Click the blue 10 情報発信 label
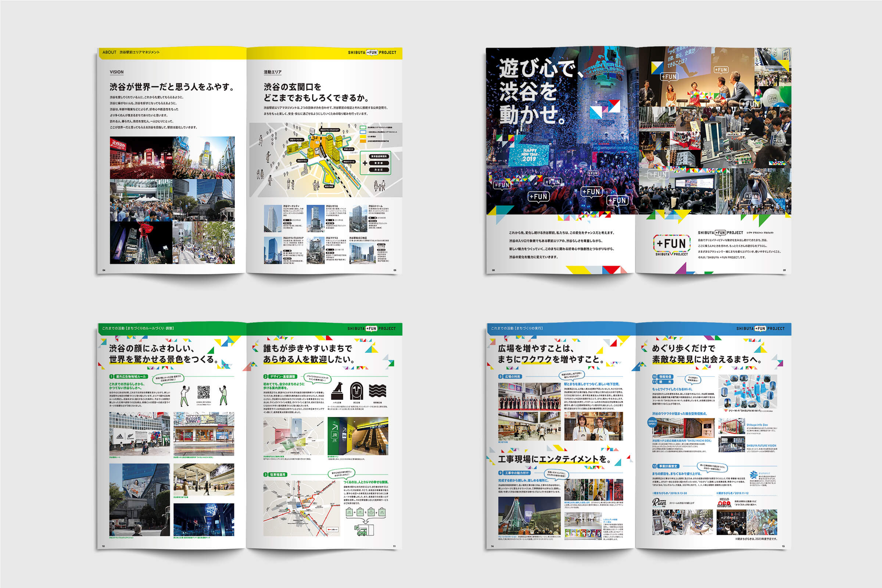Screen dimensions: 882x588 [663, 376]
